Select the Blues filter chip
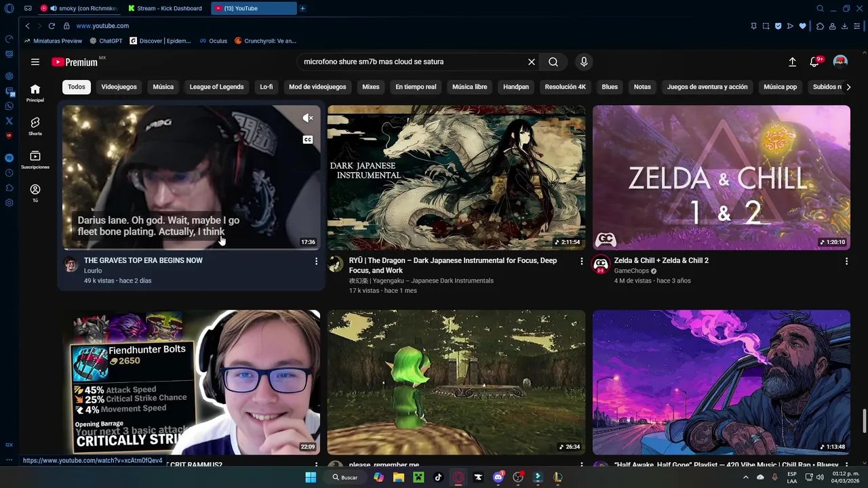The width and height of the screenshot is (868, 488). pos(610,87)
